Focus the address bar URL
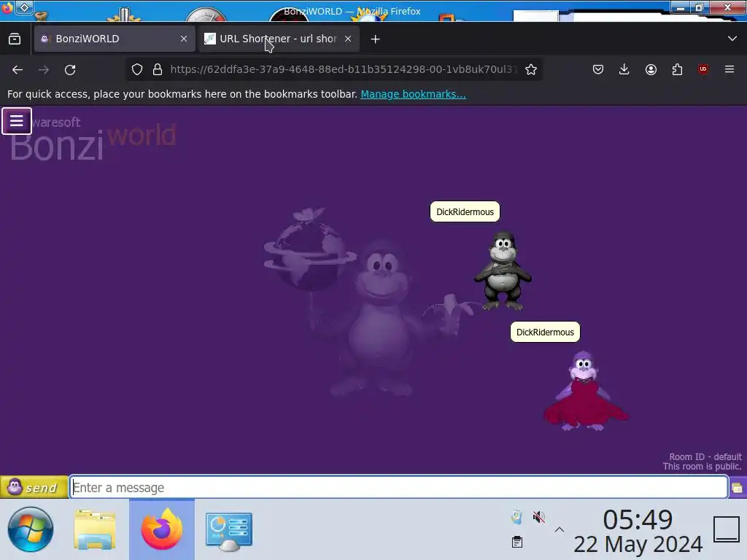The width and height of the screenshot is (747, 560). tap(343, 69)
